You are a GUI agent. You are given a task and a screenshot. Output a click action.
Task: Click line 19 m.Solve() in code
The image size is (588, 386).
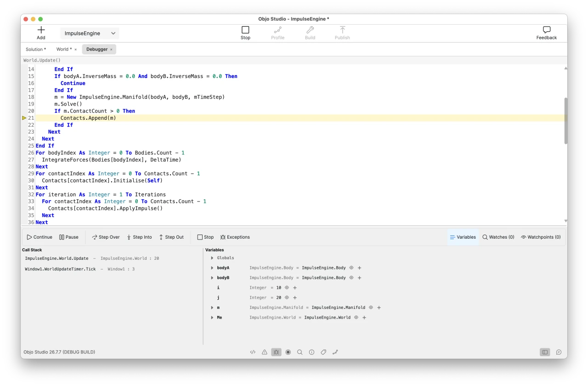pyautogui.click(x=68, y=104)
